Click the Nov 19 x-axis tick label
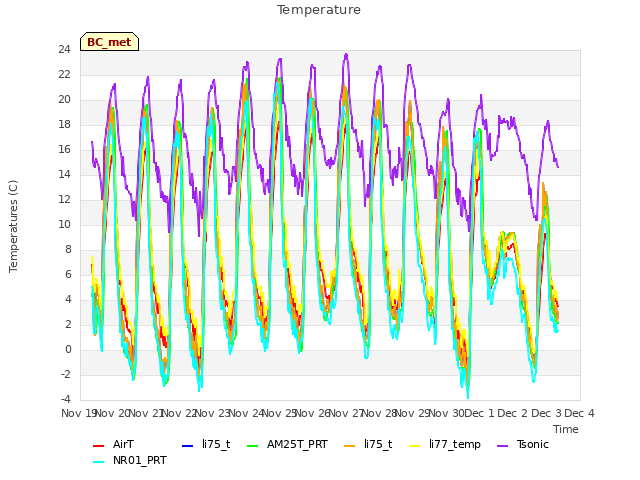The height and width of the screenshot is (480, 640). (78, 413)
